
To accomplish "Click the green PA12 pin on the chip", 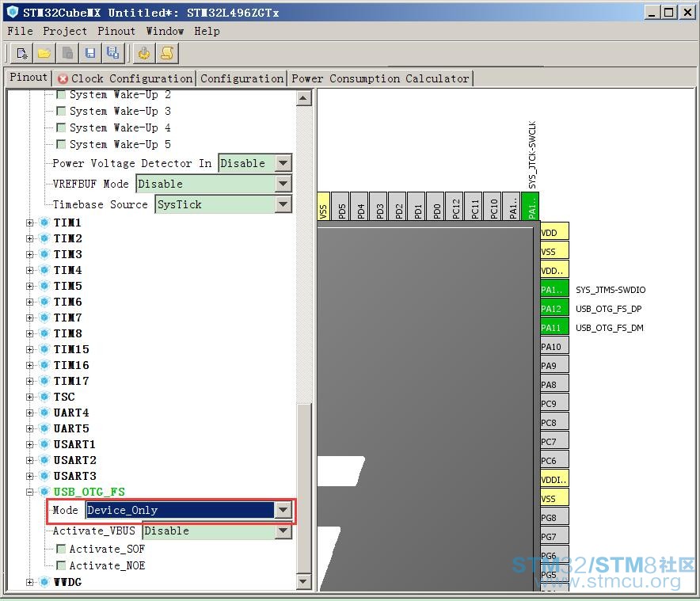I will [554, 309].
